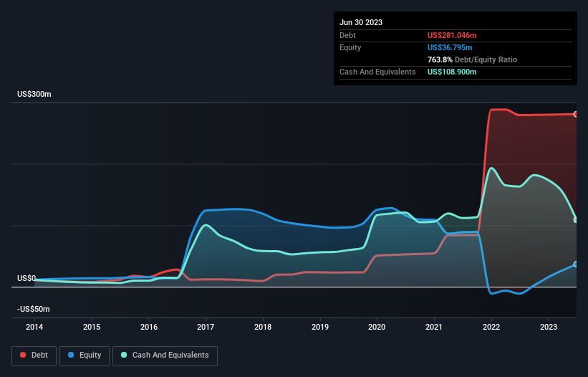The image size is (588, 377).
Task: Click the 2023 x-axis label
Action: coord(548,327)
